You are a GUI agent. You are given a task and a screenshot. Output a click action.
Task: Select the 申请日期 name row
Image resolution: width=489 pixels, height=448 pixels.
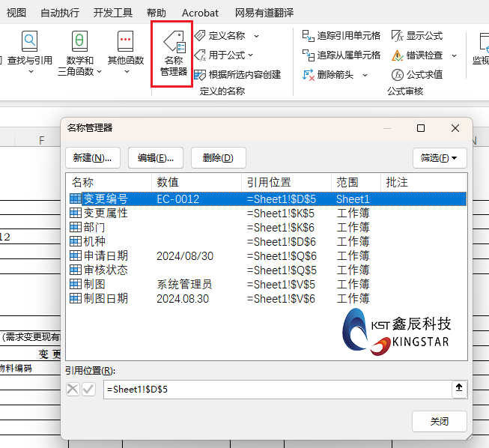click(106, 255)
